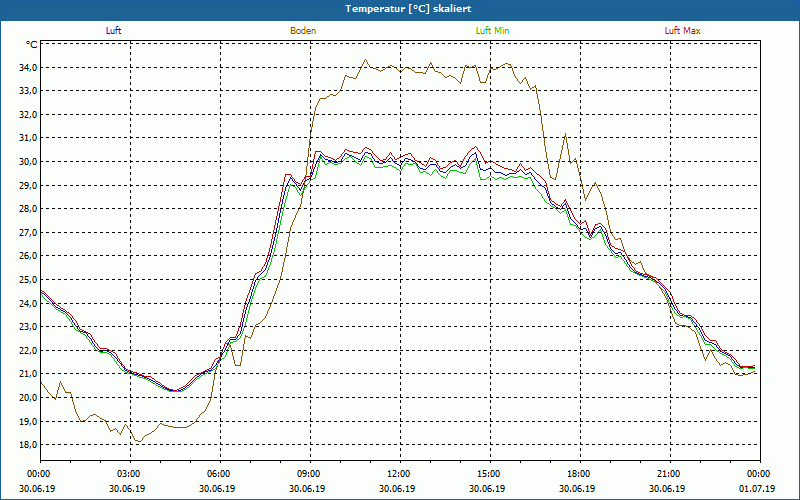Select the 31,0 value on the temperature axis
The width and height of the screenshot is (800, 500).
tap(28, 138)
